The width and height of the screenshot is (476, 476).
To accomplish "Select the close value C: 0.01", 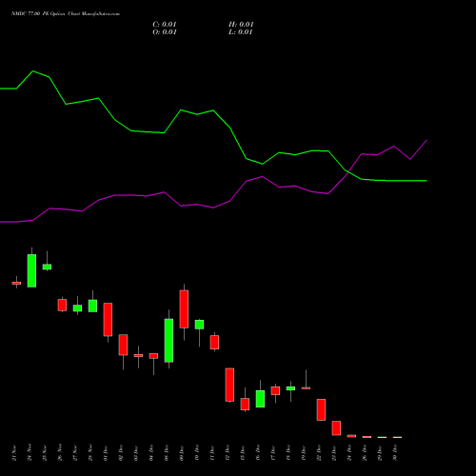I will click(x=165, y=25).
